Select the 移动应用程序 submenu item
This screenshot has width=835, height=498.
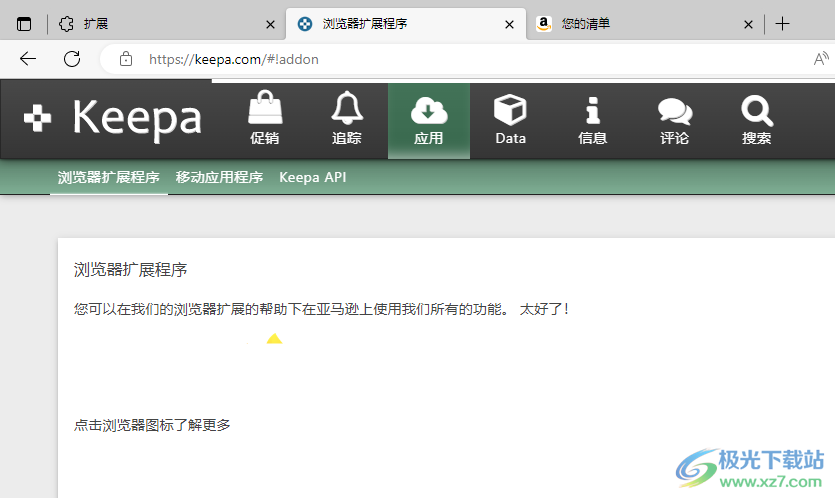(219, 177)
